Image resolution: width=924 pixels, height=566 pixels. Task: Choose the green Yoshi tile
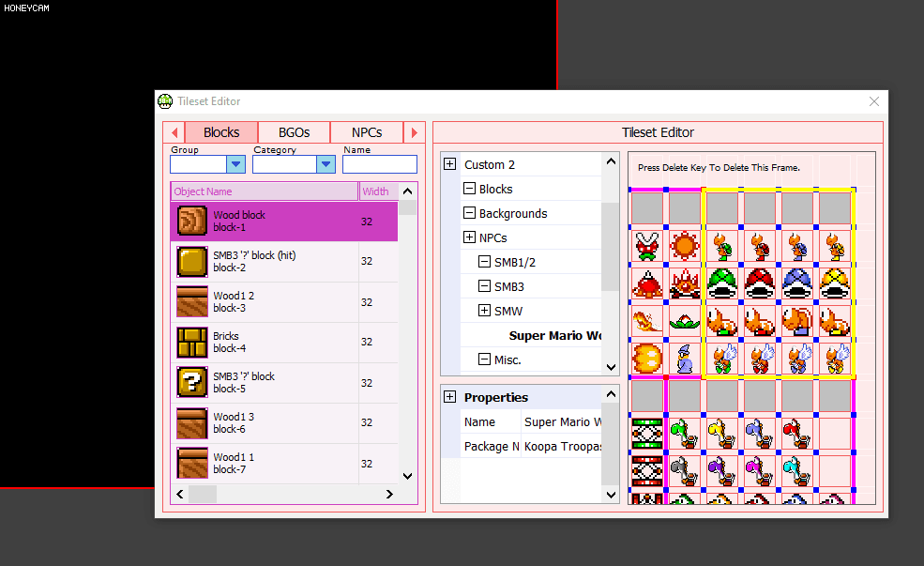(x=685, y=434)
